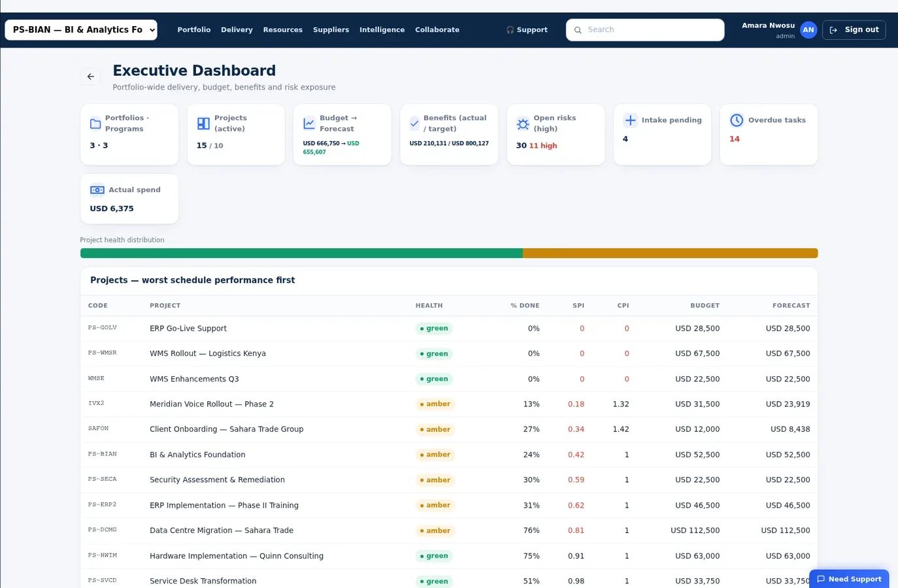Image resolution: width=898 pixels, height=588 pixels.
Task: Open Meridian Voice Rollout — Phase 2
Action: (449, 404)
